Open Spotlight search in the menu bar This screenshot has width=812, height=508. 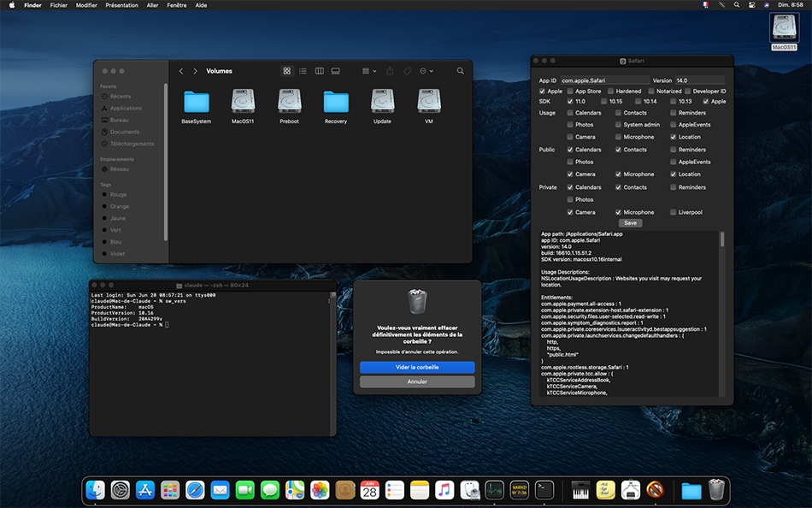click(737, 4)
